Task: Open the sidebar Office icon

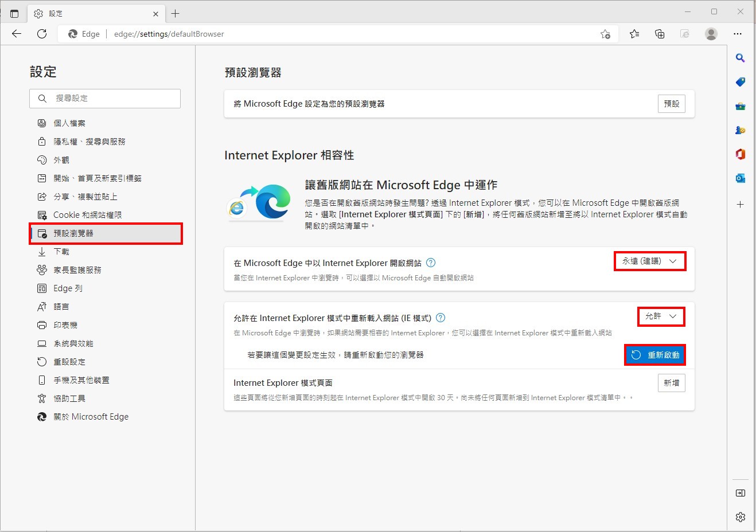Action: pos(741,154)
